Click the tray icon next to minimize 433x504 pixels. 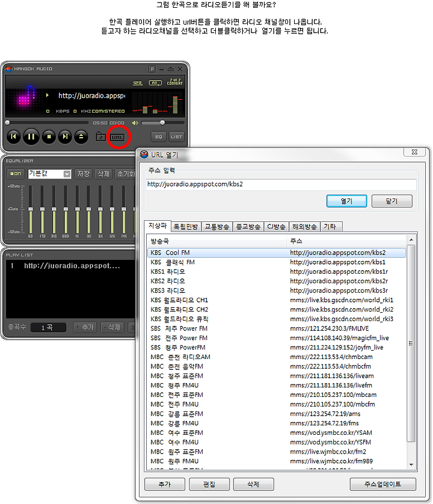(x=171, y=69)
